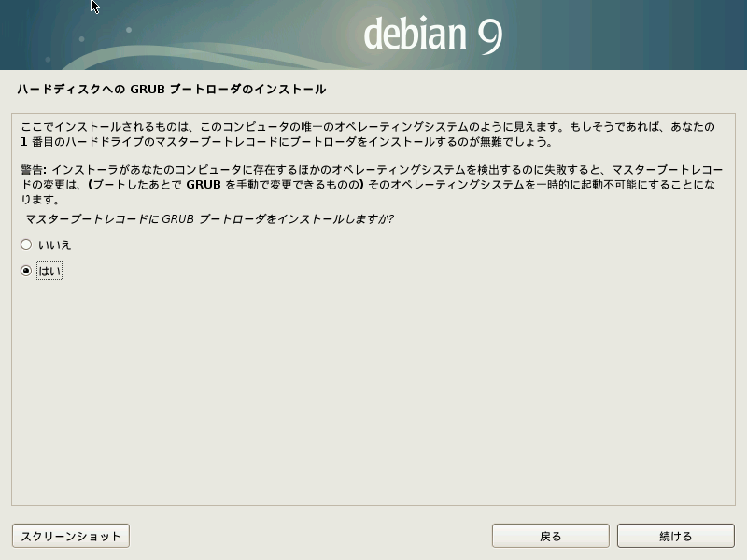Click the heading ハードディスクへの GRUB ブートローダのインストール
Image resolution: width=747 pixels, height=560 pixels.
172,90
